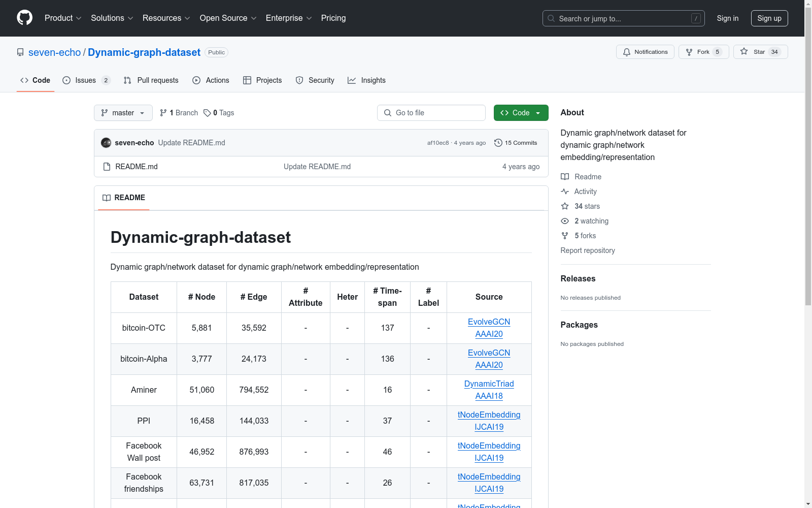Click the tag icon next to 0 Tags
812x508 pixels.
point(207,113)
